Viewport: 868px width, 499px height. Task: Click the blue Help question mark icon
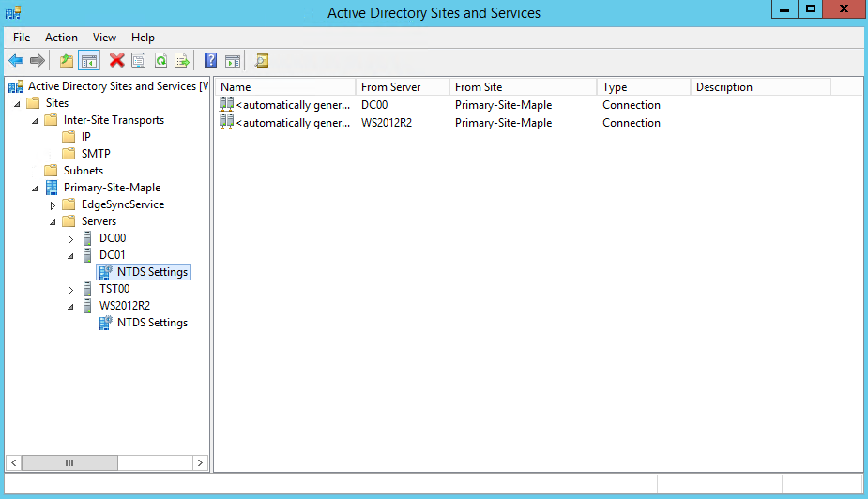point(210,61)
